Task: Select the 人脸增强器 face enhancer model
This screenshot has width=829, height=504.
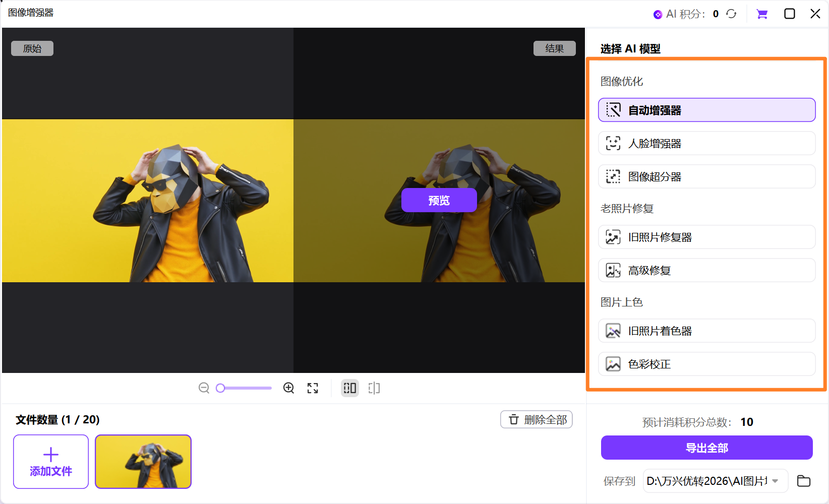Action: point(705,143)
